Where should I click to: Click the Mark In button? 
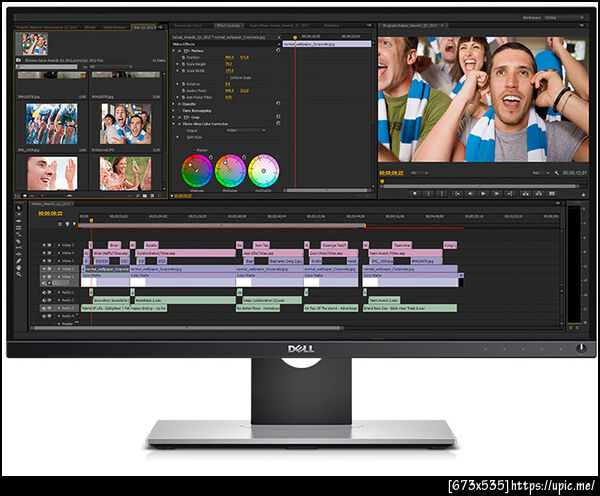pos(428,194)
